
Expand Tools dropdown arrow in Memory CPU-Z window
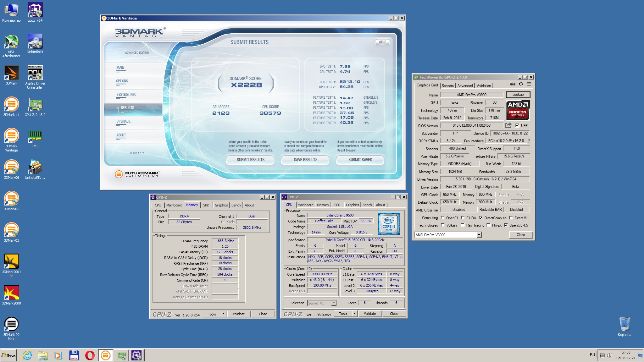click(223, 314)
